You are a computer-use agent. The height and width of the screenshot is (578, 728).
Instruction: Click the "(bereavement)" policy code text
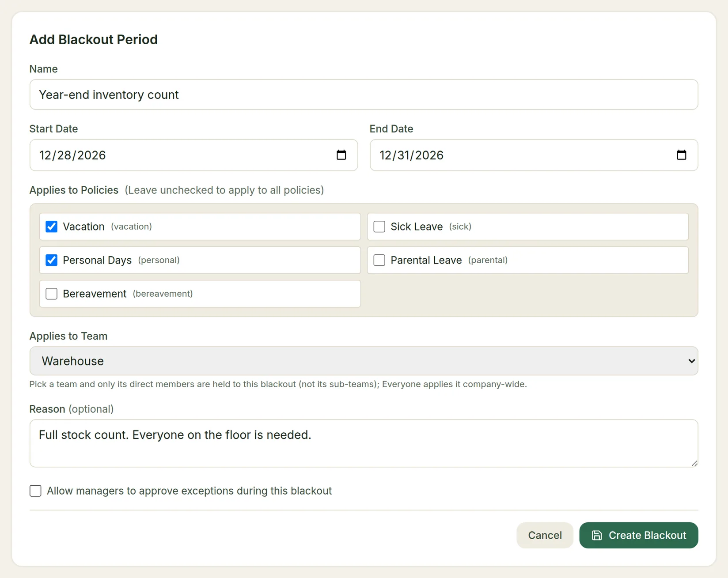click(163, 294)
